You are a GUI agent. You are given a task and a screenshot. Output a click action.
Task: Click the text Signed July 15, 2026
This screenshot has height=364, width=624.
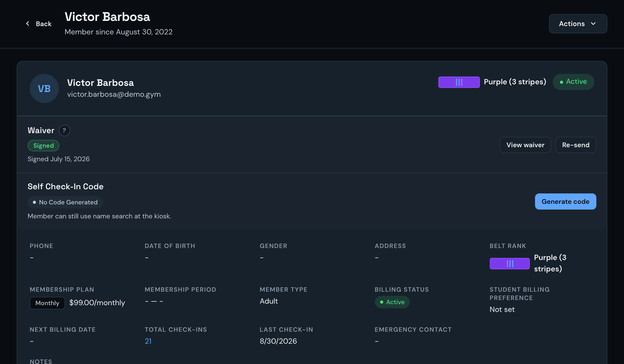(x=58, y=159)
